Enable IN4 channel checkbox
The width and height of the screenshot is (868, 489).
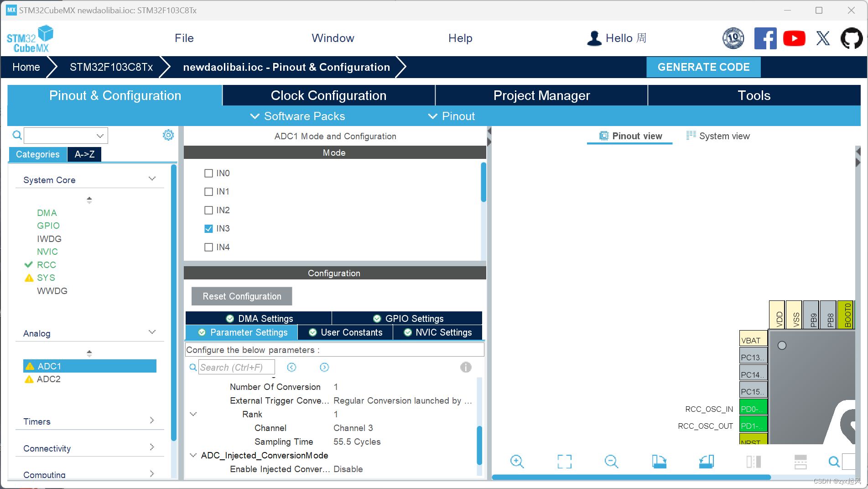pyautogui.click(x=208, y=247)
